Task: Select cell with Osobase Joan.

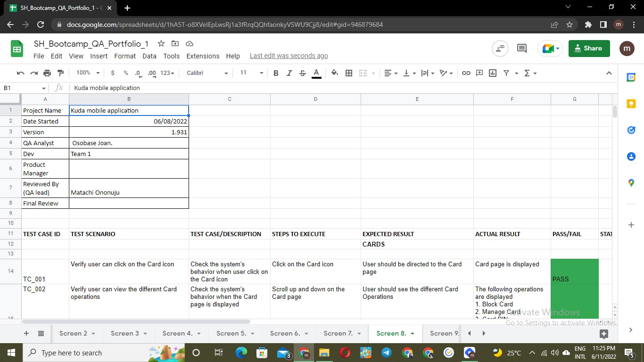Action: [129, 143]
